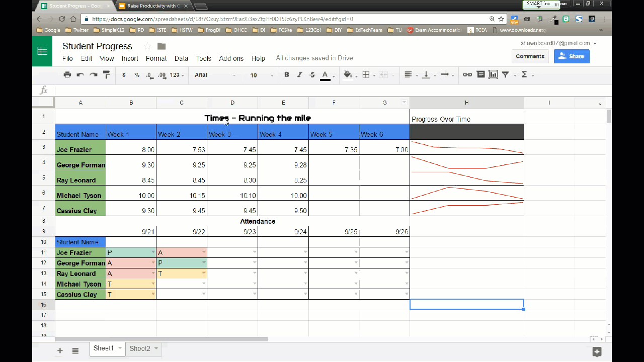Click the Insert comment icon

(x=480, y=75)
